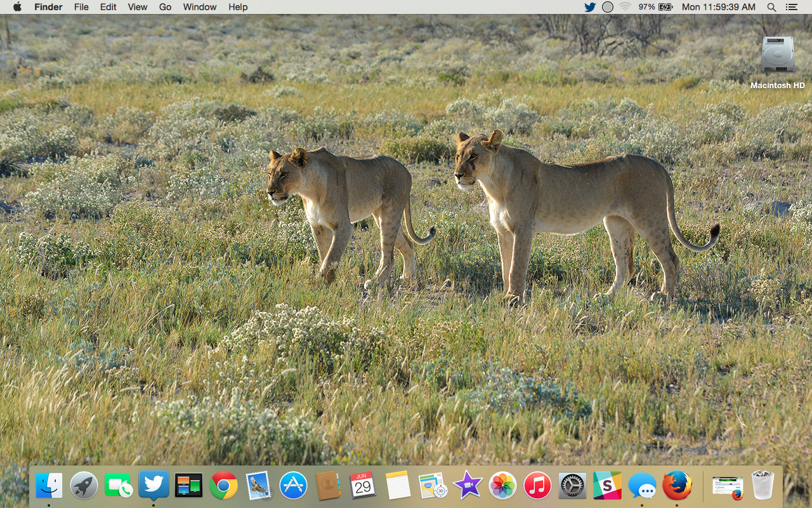Open the yellow Notes app in Dock
This screenshot has width=812, height=508.
pos(398,486)
